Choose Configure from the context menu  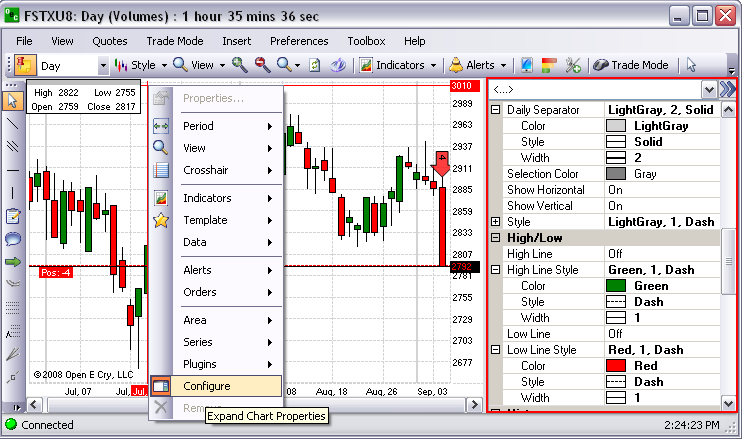[x=206, y=386]
